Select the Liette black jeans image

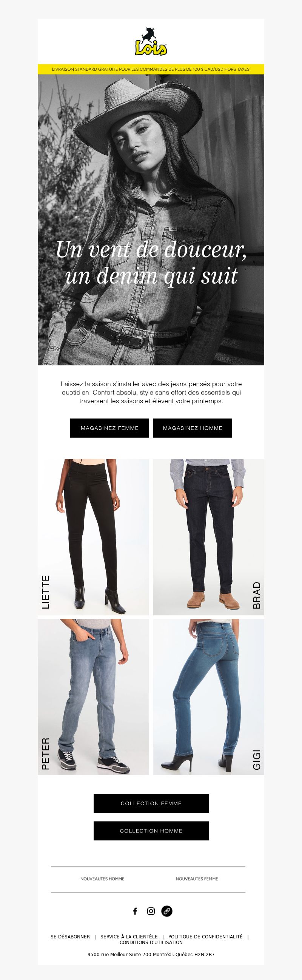point(94,537)
